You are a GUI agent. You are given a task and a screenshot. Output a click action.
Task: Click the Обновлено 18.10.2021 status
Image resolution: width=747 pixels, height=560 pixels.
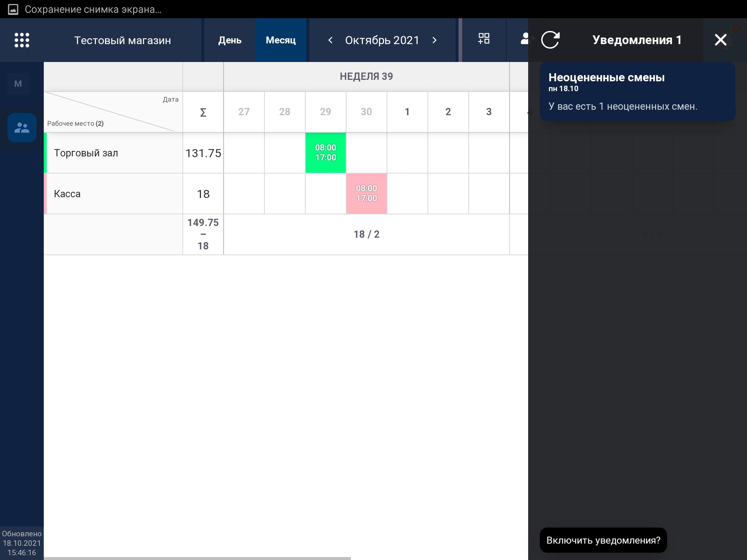click(22, 543)
